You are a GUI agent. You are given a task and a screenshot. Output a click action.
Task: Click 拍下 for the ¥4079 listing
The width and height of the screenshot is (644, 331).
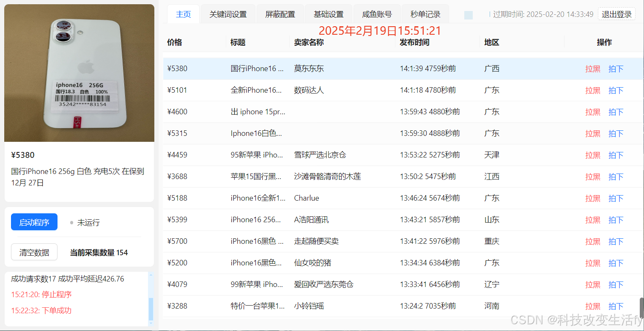(616, 284)
